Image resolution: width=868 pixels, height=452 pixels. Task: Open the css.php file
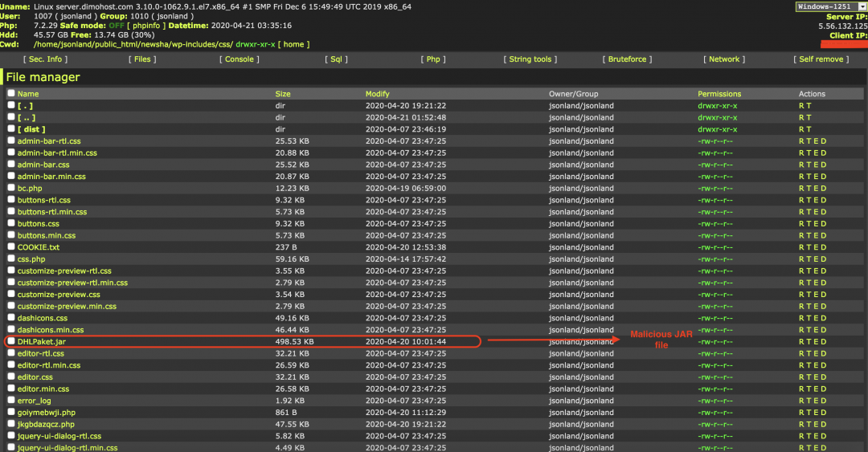[31, 259]
